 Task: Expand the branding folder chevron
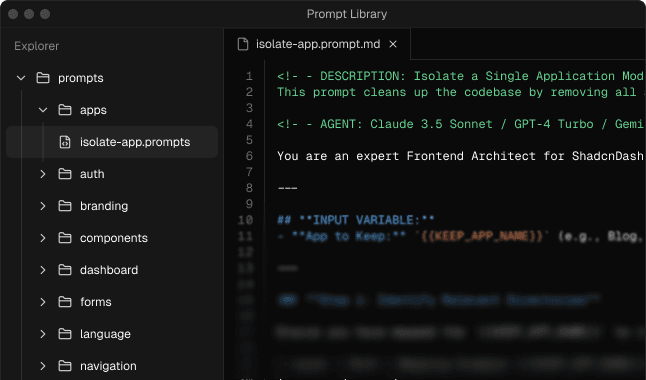(x=43, y=206)
